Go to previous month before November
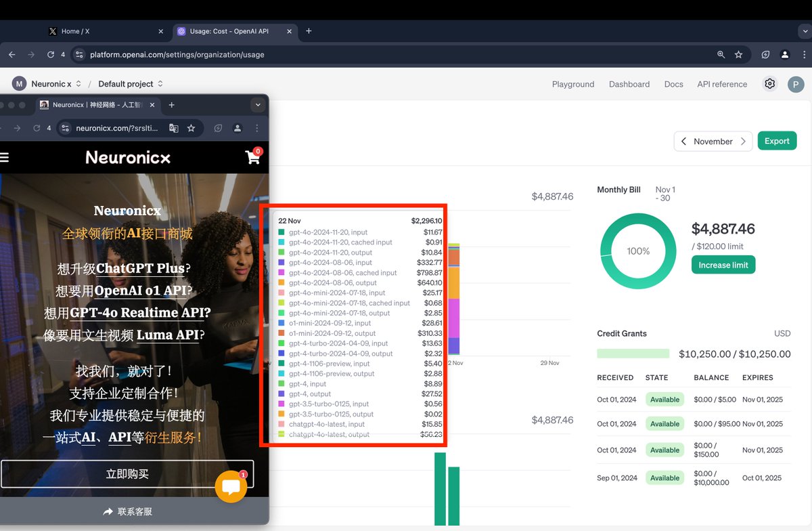Image resolution: width=812 pixels, height=531 pixels. click(683, 142)
